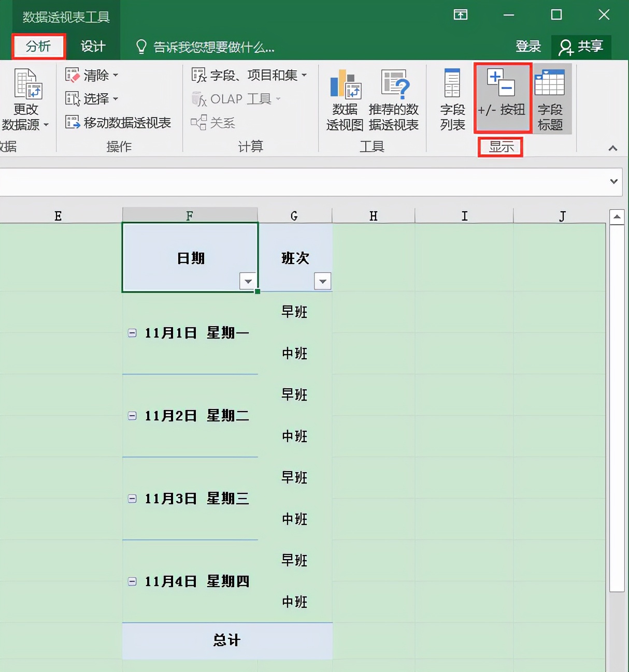Screen dimensions: 629x672
Task: Collapse the 11月4日 星期四 group
Action: pos(132,581)
